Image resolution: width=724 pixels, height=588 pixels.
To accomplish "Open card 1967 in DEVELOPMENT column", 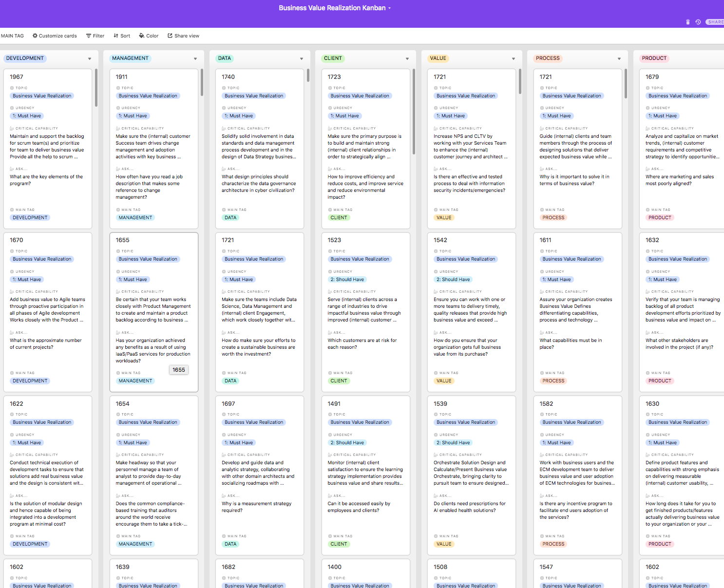I will coord(17,77).
